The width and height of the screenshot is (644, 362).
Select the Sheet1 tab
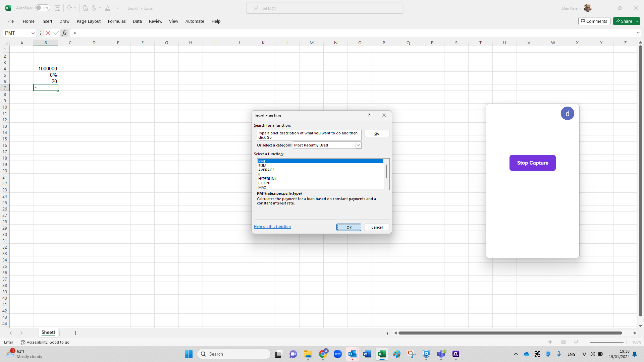(48, 333)
